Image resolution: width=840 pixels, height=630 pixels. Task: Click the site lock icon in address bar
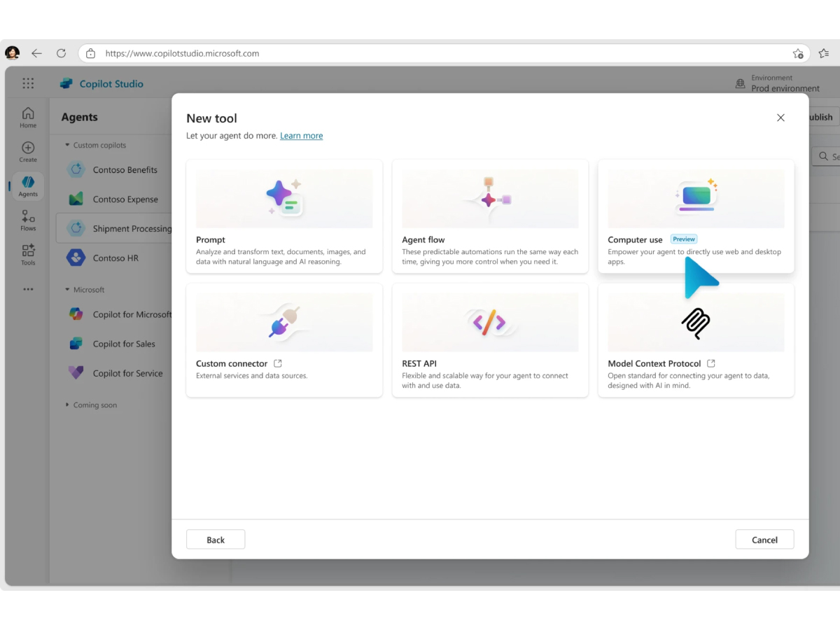[90, 53]
